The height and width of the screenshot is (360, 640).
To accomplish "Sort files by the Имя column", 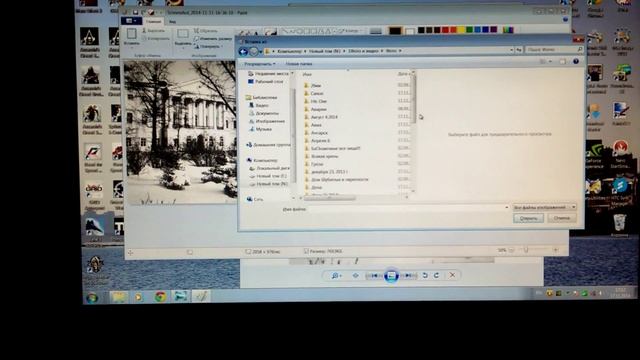I will tap(307, 74).
